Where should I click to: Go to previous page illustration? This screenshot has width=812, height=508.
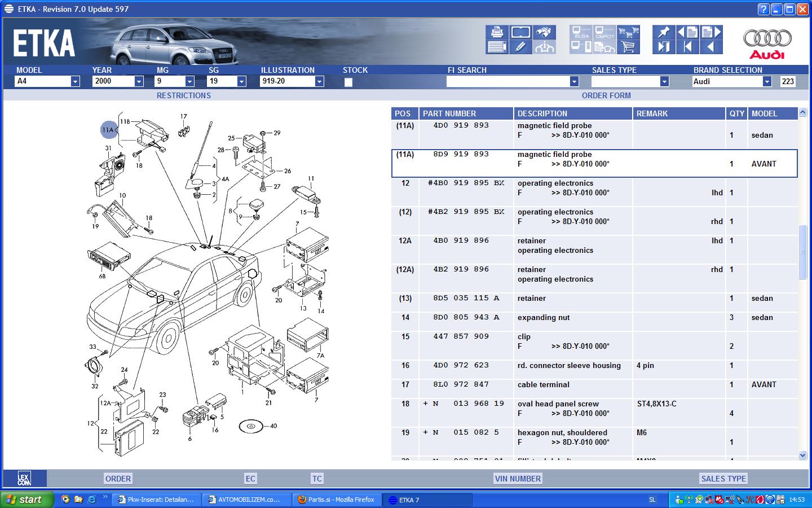tap(687, 32)
